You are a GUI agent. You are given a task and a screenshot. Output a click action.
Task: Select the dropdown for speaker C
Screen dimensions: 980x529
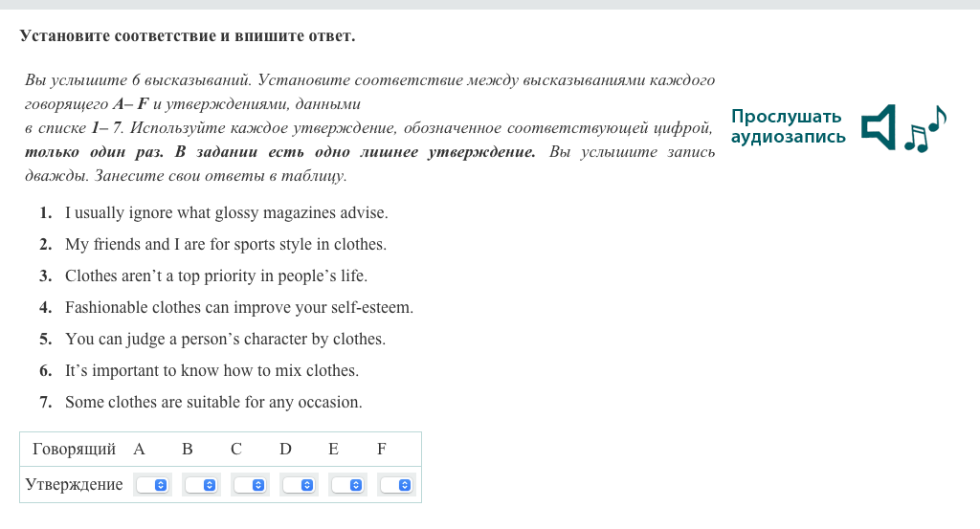click(250, 485)
